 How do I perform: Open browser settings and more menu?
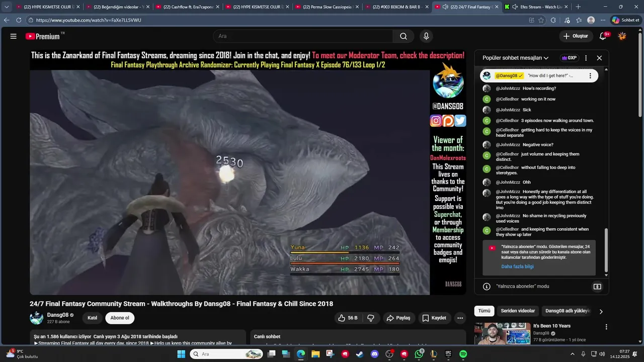click(602, 20)
